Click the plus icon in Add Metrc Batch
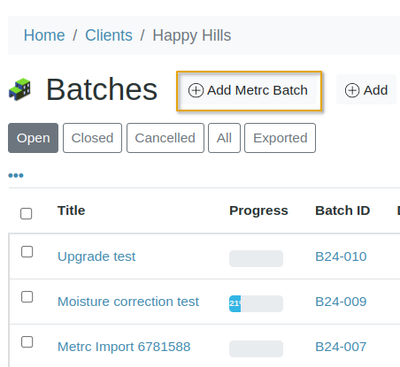This screenshot has height=367, width=400. [x=196, y=90]
